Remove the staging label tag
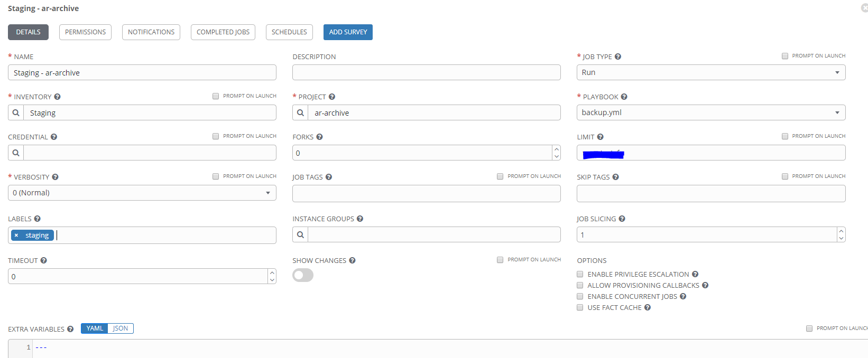Screen dimensions: 868x358 click(16, 235)
